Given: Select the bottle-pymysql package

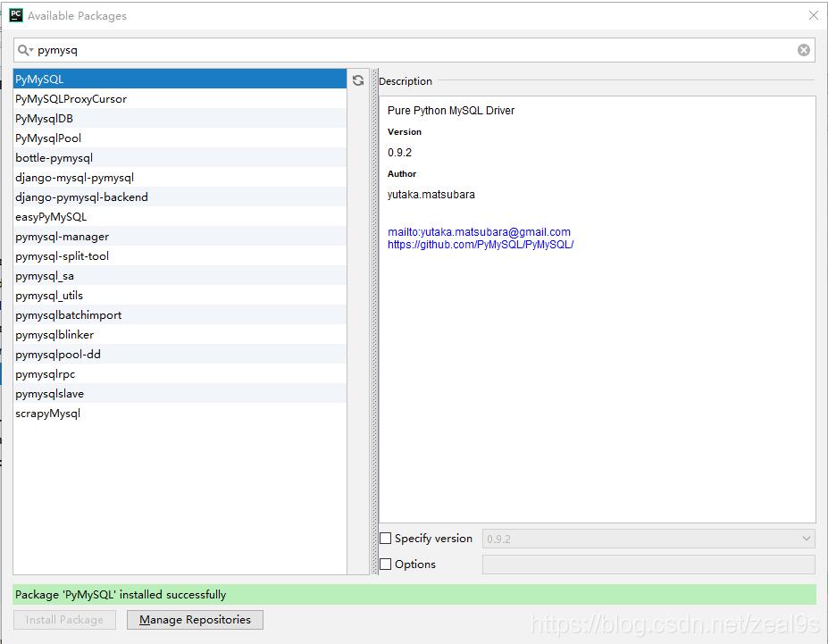Looking at the screenshot, I should (x=54, y=157).
